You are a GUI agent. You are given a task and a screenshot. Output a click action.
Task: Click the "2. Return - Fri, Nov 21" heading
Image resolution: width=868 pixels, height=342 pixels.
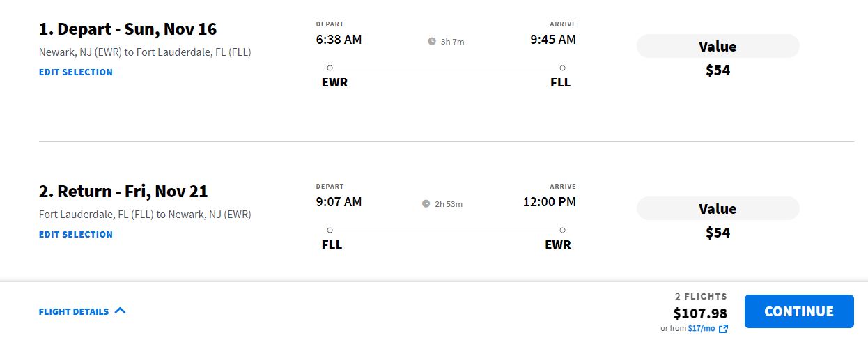pyautogui.click(x=123, y=192)
